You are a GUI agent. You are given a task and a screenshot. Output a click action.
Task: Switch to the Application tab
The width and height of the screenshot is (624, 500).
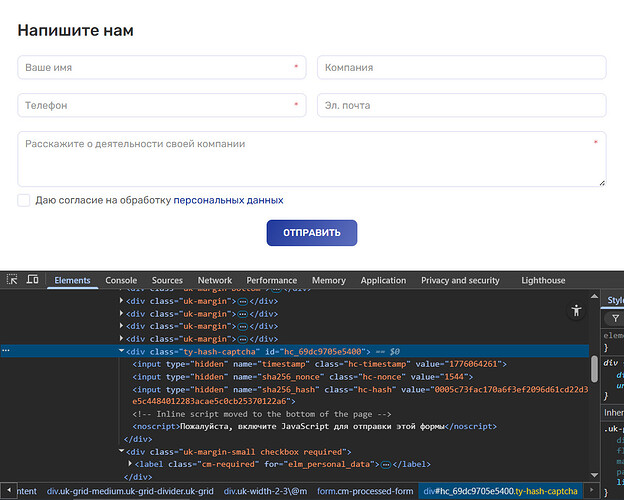(383, 281)
